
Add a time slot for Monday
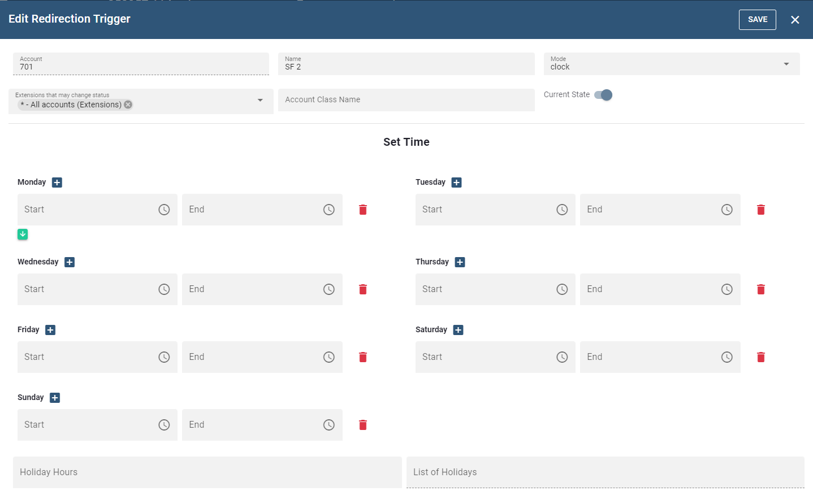(x=57, y=183)
